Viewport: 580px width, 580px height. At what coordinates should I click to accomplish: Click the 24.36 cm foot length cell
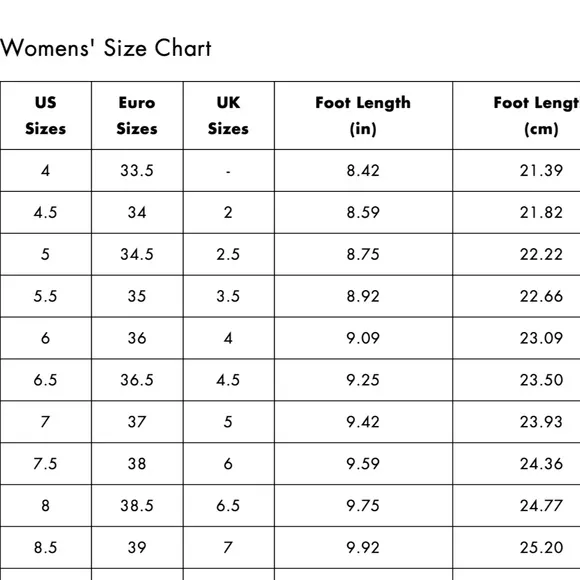[x=516, y=463]
